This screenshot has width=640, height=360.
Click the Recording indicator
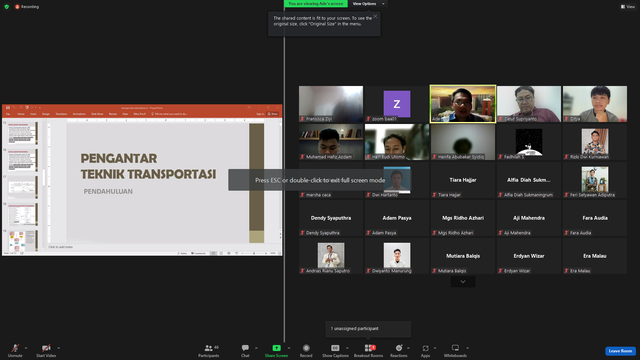27,7
